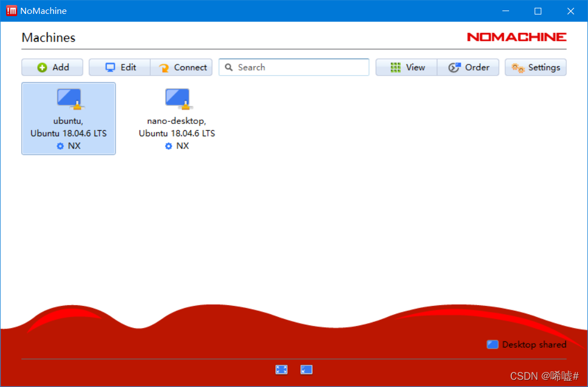This screenshot has width=588, height=387.
Task: Open the Settings button
Action: [536, 67]
